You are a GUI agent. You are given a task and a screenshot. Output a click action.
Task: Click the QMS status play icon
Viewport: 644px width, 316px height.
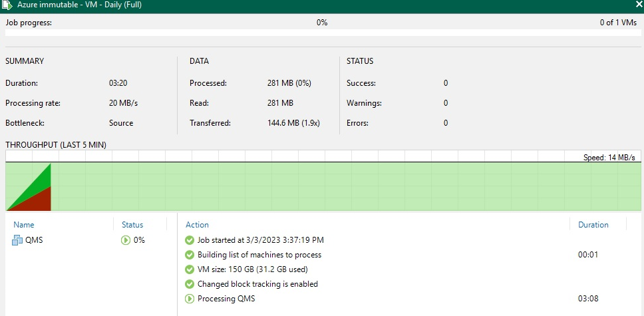[126, 240]
